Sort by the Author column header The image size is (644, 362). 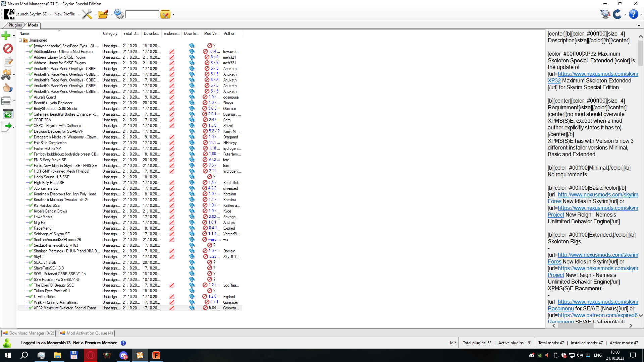point(231,34)
